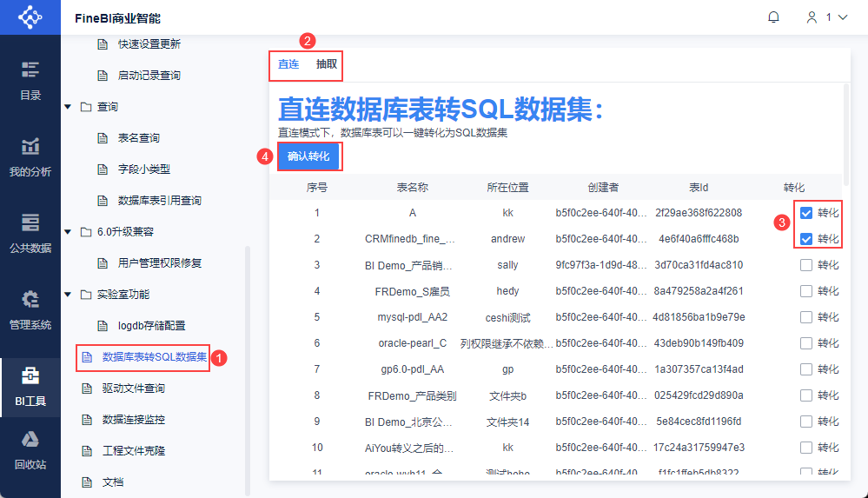868x498 pixels.
Task: Click location cell ceshi测试
Action: [507, 317]
